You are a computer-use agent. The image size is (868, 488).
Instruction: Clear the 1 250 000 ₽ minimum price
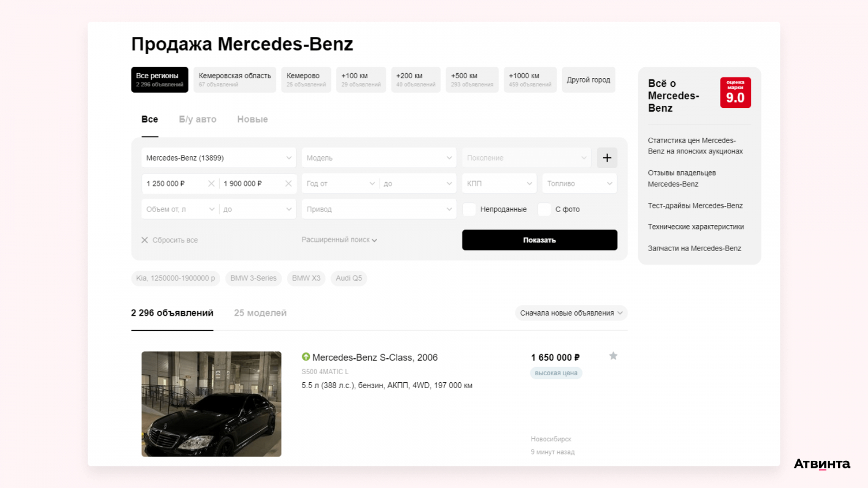click(211, 184)
